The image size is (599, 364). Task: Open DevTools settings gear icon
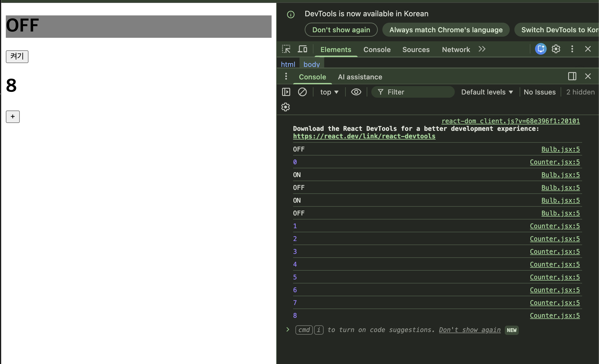coord(556,49)
